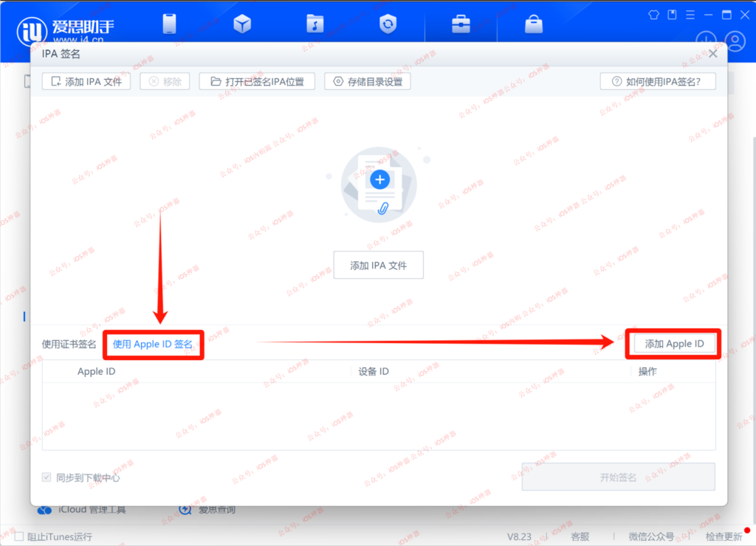Image resolution: width=756 pixels, height=546 pixels.
Task: Toggle 阻止iTunes运行 checkbox
Action: (19, 536)
